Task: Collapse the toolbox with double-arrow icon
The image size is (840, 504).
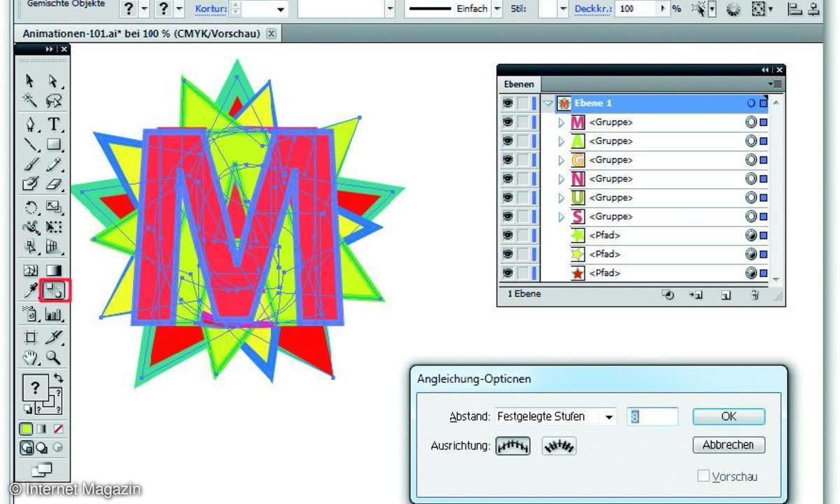Action: pyautogui.click(x=49, y=49)
